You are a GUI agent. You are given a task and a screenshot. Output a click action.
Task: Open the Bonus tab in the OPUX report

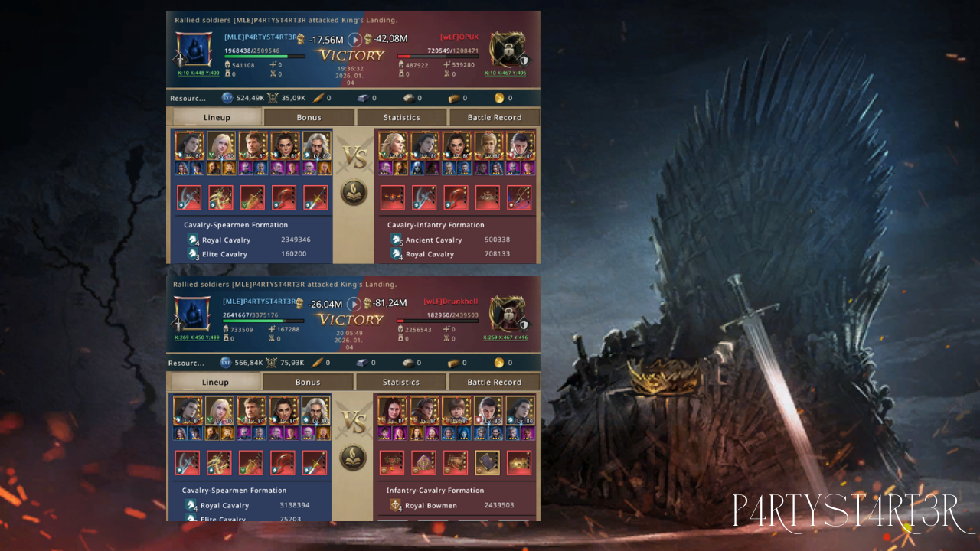coord(309,117)
